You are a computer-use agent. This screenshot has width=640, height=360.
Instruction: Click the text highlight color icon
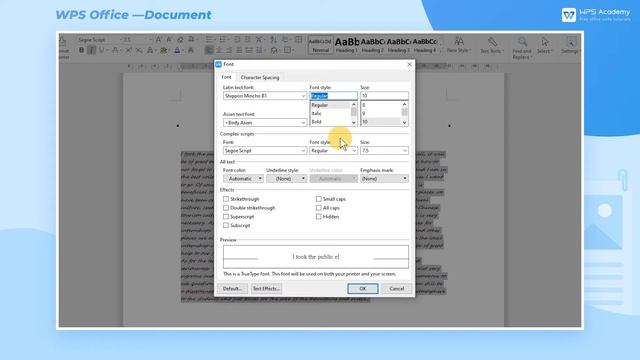[164, 50]
